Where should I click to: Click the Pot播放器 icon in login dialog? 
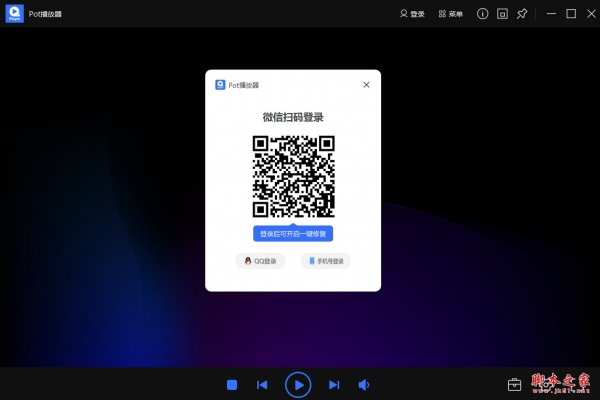220,85
